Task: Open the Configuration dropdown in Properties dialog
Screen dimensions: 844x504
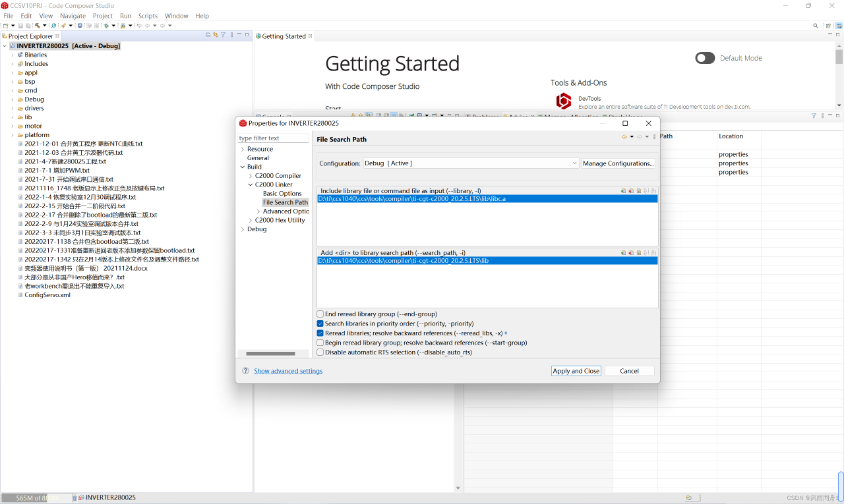Action: tap(471, 163)
